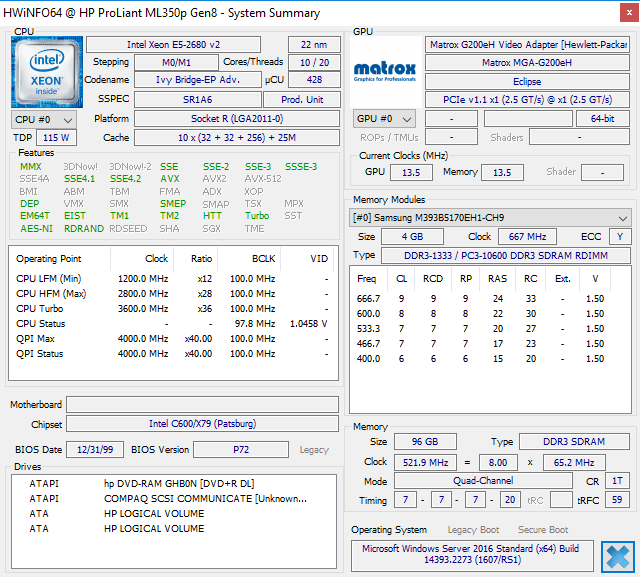Click the Prod. Unit field
The width and height of the screenshot is (640, 577).
click(302, 100)
